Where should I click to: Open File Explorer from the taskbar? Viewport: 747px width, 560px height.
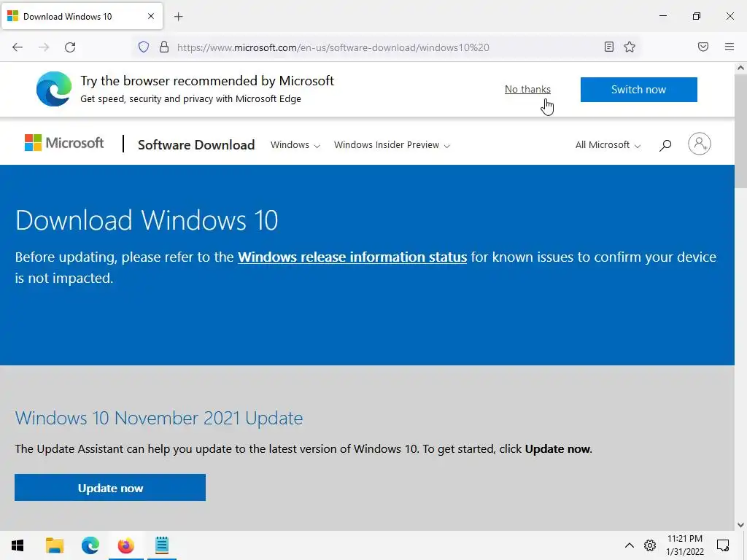pos(54,545)
